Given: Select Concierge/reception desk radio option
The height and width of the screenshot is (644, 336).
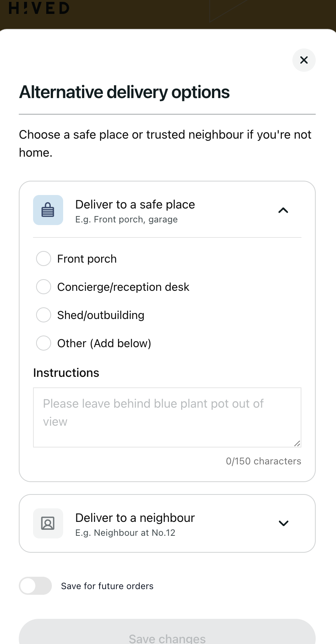Looking at the screenshot, I should click(44, 287).
